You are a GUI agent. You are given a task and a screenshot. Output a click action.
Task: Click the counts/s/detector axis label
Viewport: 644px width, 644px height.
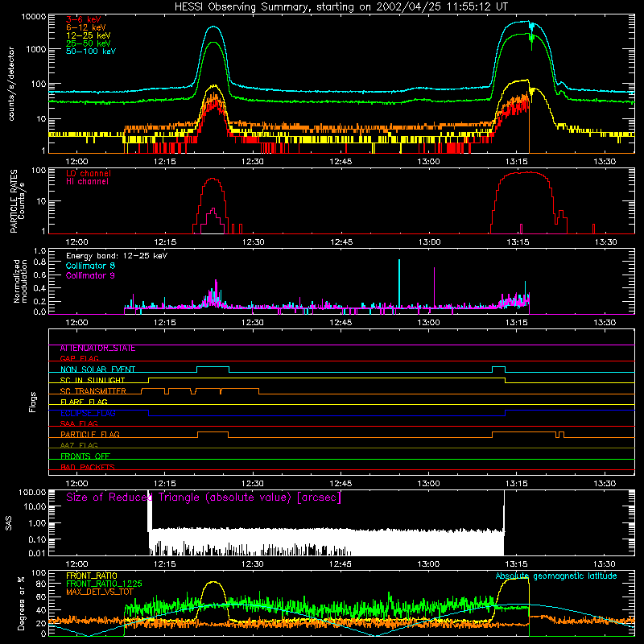coord(11,84)
